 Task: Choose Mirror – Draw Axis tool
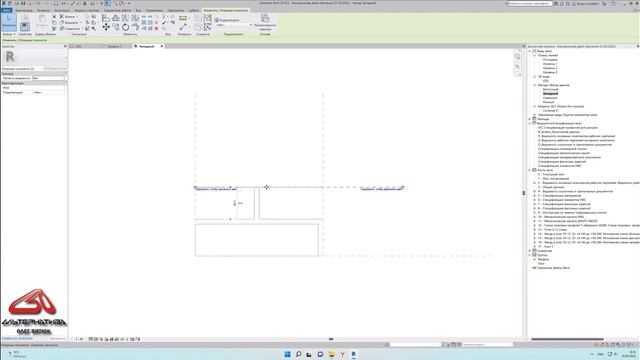point(135,18)
